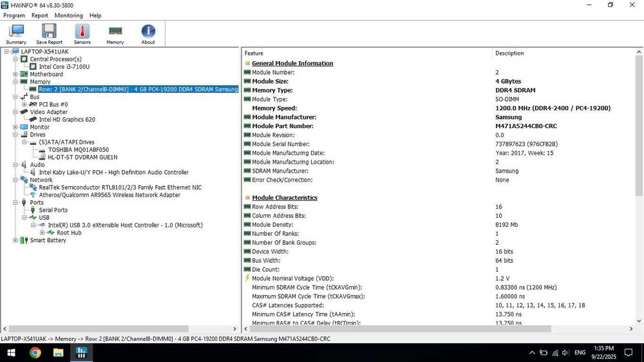Image resolution: width=644 pixels, height=362 pixels.
Task: Select the Serial Ports tree item
Action: coord(53,210)
